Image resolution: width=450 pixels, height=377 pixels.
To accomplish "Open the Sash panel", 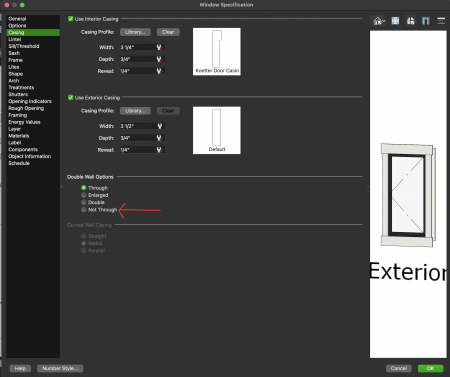I will tap(33, 53).
